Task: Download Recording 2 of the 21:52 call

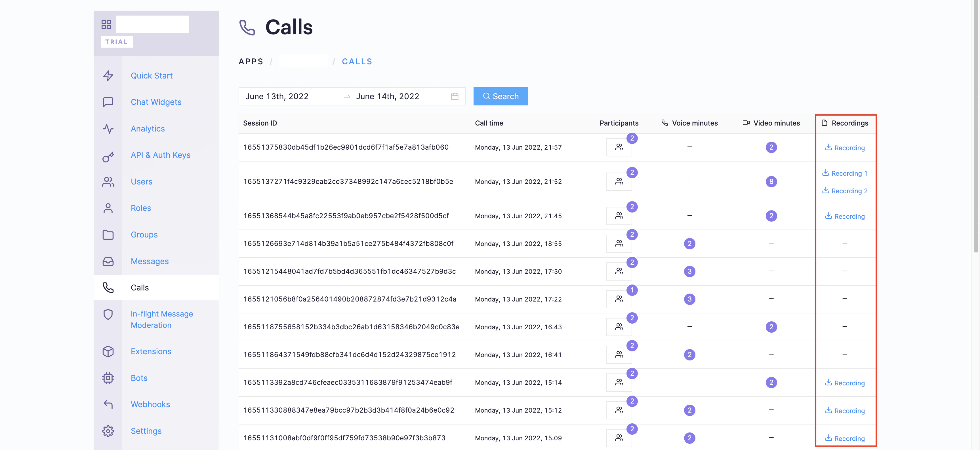Action: [x=845, y=191]
